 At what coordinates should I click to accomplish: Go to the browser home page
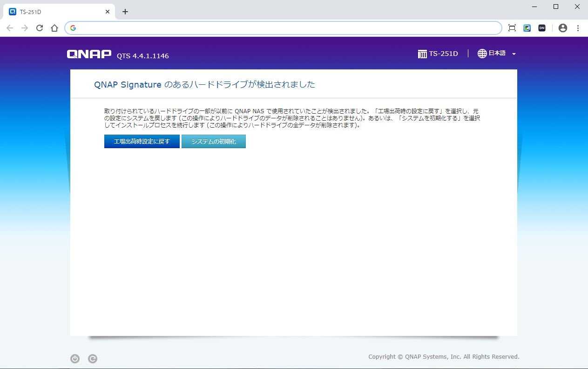[54, 28]
